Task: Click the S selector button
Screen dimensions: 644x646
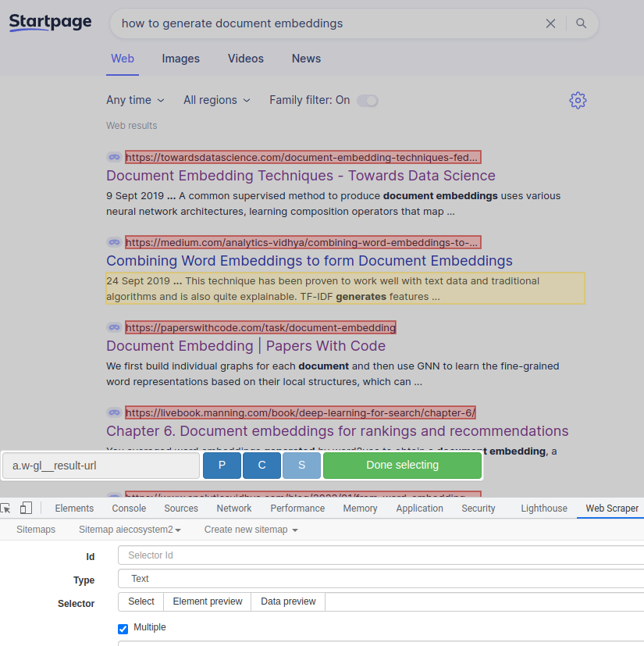Action: 302,466
